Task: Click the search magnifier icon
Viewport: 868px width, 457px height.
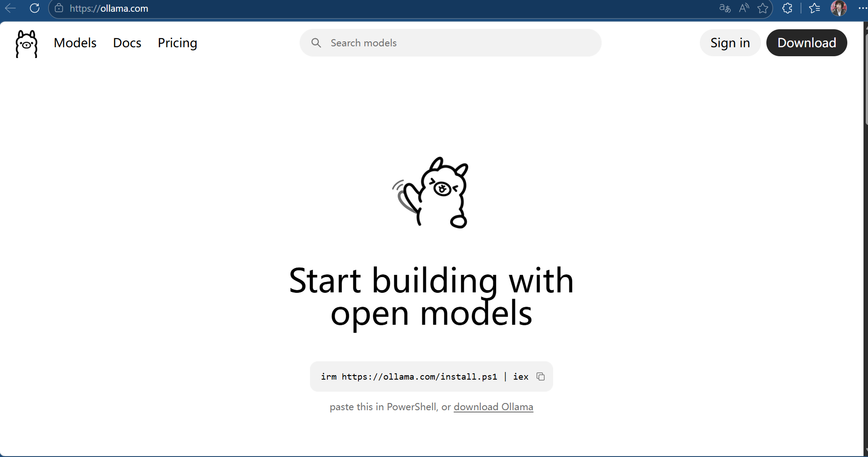Action: point(316,43)
